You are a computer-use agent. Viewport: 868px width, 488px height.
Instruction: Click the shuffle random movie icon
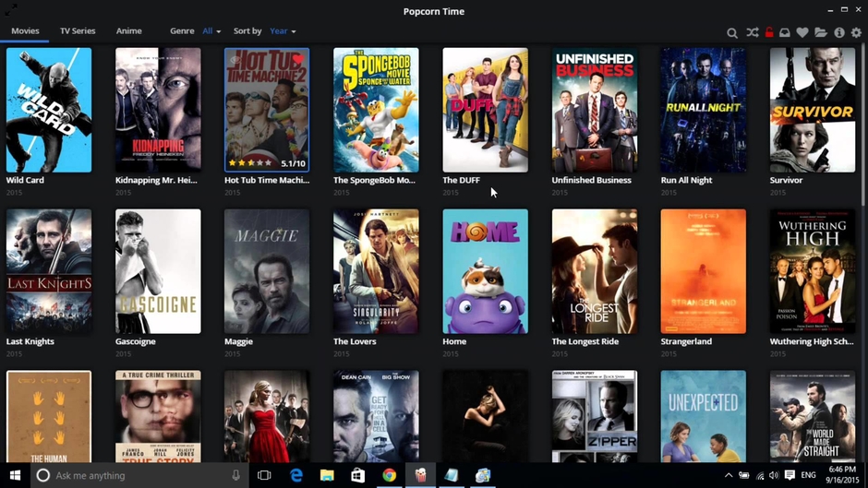click(x=752, y=32)
